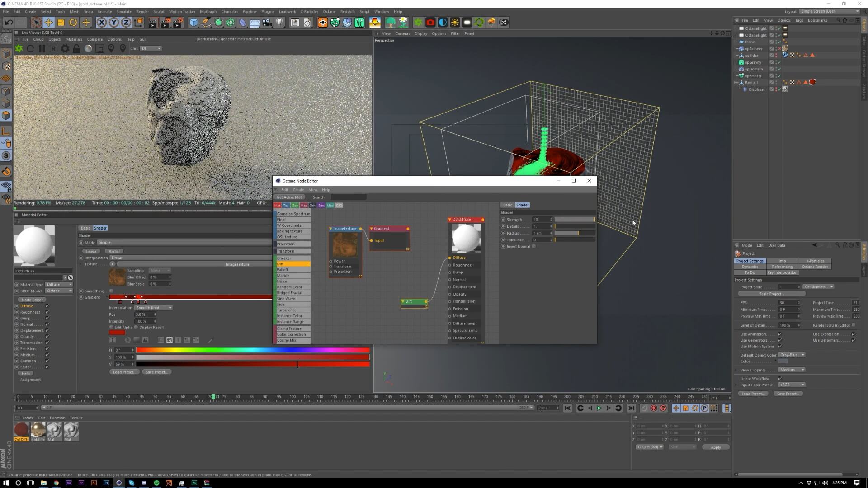Enable Invert Normal checkbox
Image resolution: width=868 pixels, height=488 pixels.
pyautogui.click(x=534, y=246)
